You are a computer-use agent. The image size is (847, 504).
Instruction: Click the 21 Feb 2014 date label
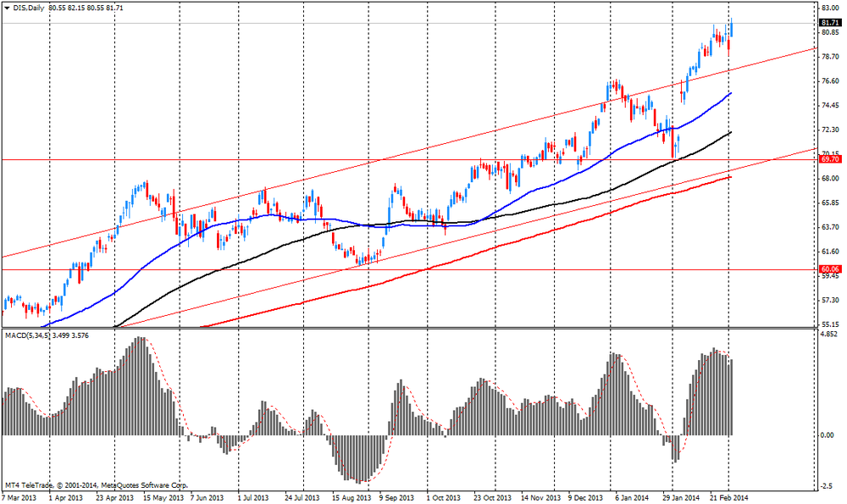tap(729, 497)
